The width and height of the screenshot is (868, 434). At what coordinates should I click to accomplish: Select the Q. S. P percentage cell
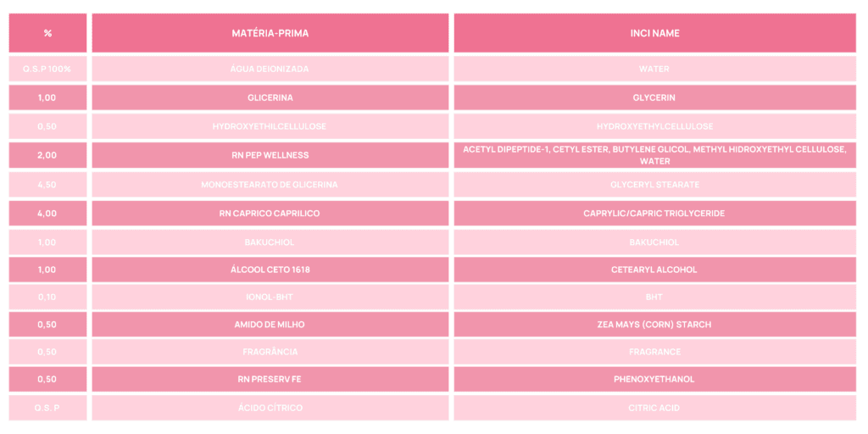click(x=47, y=408)
